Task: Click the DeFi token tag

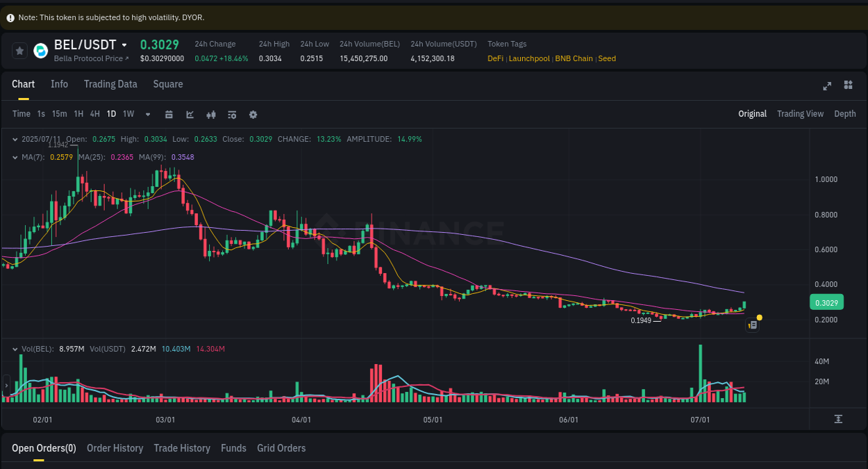Action: [495, 58]
